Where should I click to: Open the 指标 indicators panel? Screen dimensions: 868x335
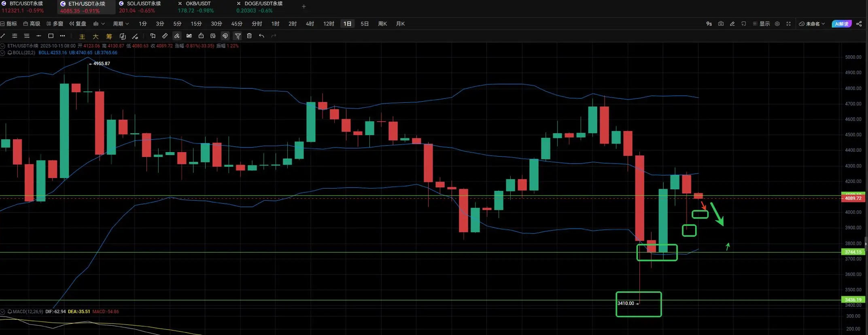tap(8, 24)
